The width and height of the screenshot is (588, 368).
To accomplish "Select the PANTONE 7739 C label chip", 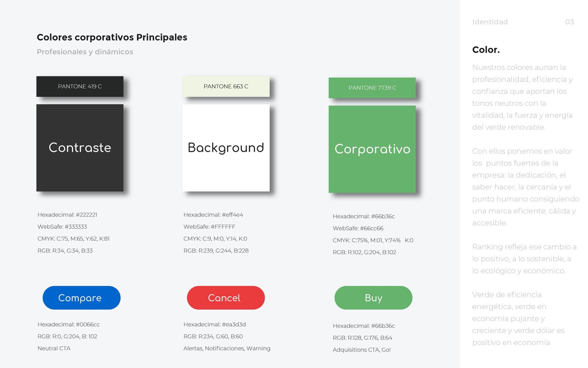I will 372,88.
